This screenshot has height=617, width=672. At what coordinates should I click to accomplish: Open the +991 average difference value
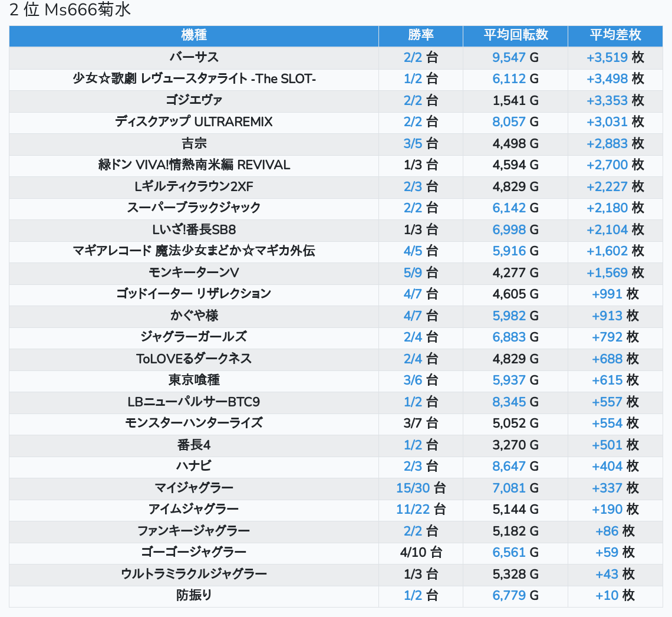coord(607,294)
